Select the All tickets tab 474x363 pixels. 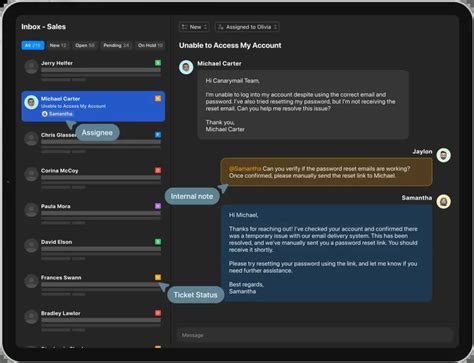(33, 45)
